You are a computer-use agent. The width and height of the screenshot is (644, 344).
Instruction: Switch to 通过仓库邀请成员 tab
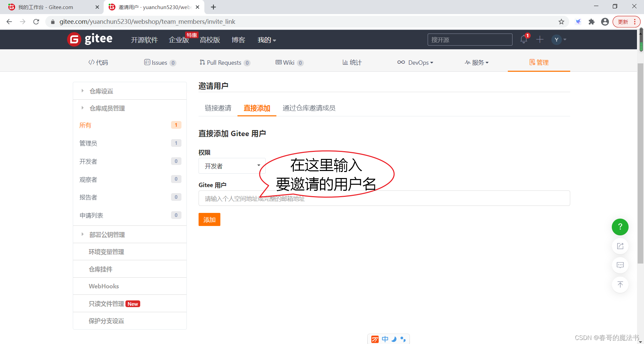tap(309, 108)
